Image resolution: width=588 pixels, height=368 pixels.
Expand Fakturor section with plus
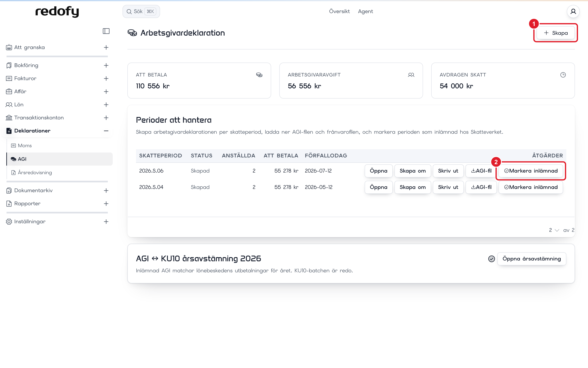coord(106,79)
